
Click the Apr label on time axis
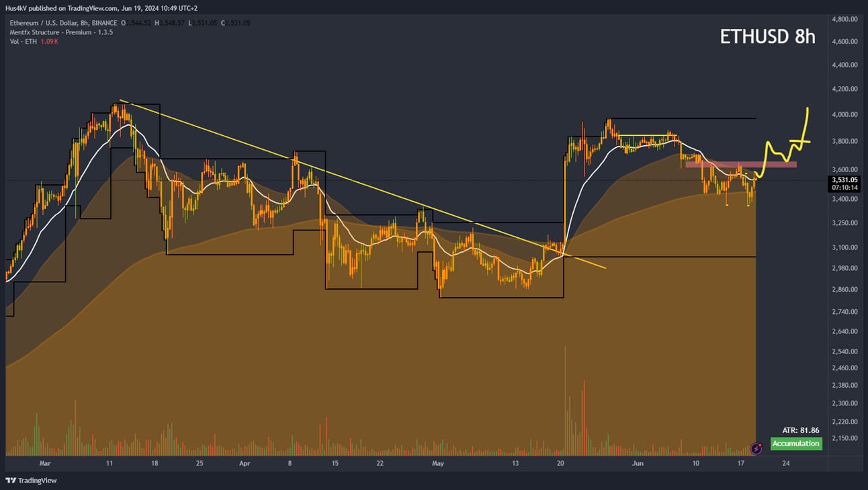tap(245, 463)
